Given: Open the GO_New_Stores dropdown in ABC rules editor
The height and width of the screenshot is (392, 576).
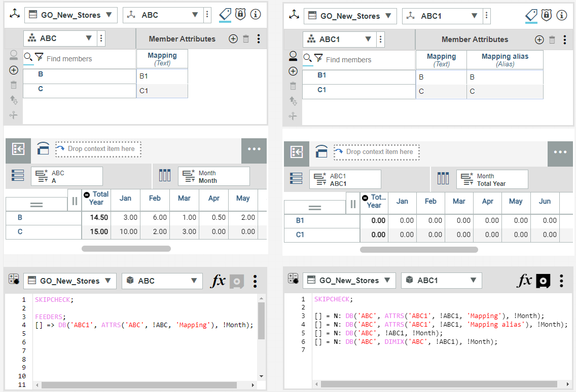Looking at the screenshot, I should (69, 281).
